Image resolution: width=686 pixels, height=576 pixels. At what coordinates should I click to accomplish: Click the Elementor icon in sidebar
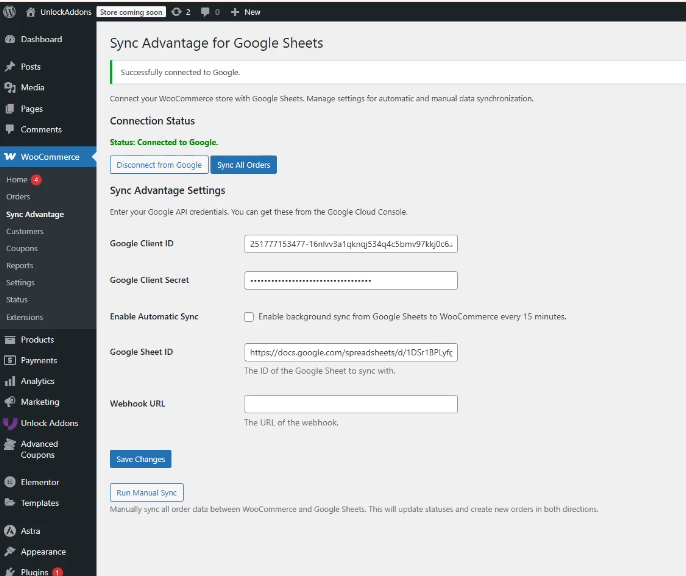10,482
